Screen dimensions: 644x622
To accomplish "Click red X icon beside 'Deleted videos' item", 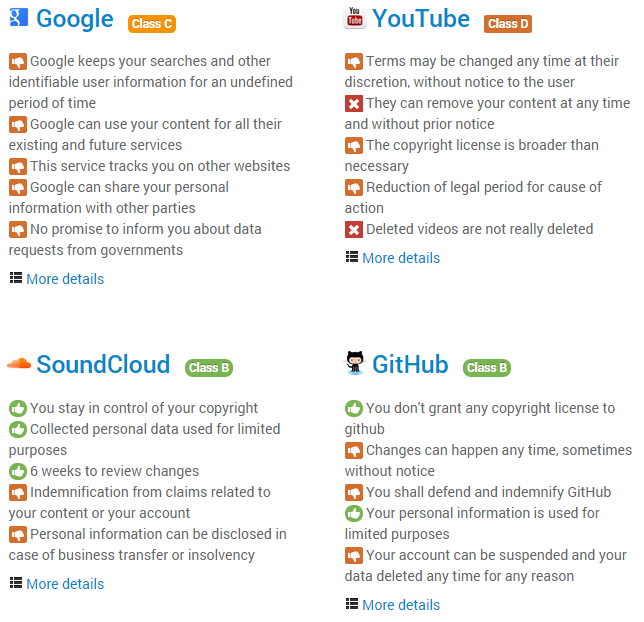I will point(354,230).
